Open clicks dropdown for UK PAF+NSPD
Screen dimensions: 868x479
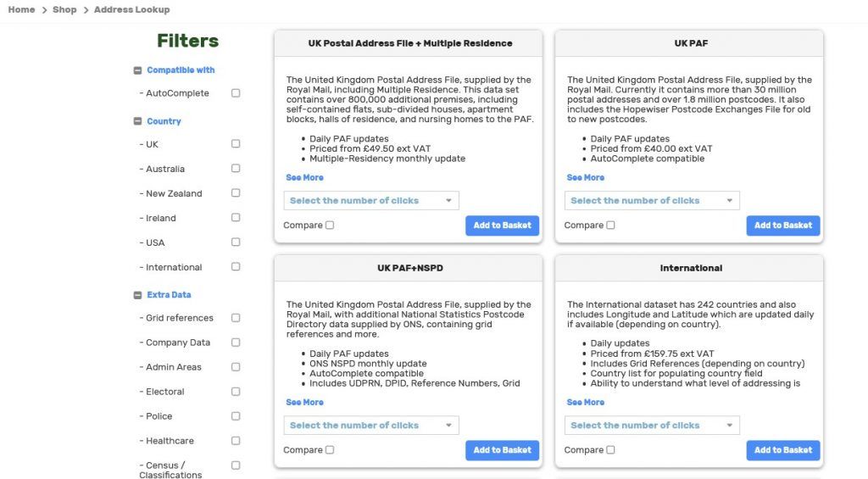point(371,426)
